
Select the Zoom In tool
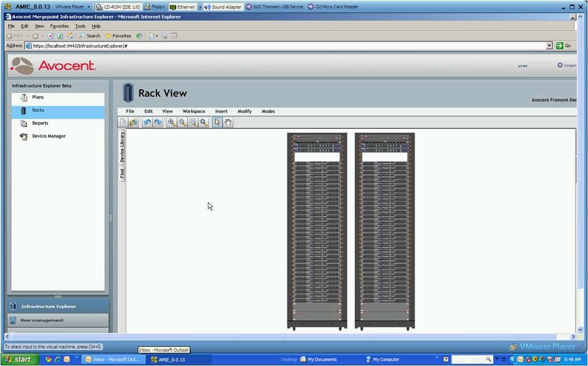[x=172, y=122]
